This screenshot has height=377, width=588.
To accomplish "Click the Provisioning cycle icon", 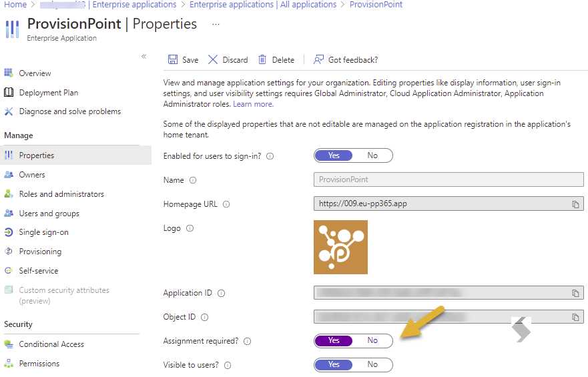I will point(9,252).
